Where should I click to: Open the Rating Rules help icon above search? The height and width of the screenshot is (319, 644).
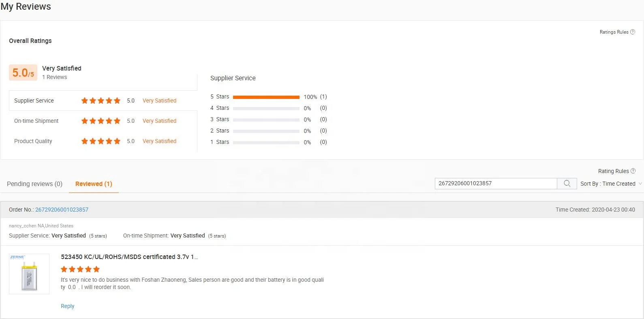point(633,171)
